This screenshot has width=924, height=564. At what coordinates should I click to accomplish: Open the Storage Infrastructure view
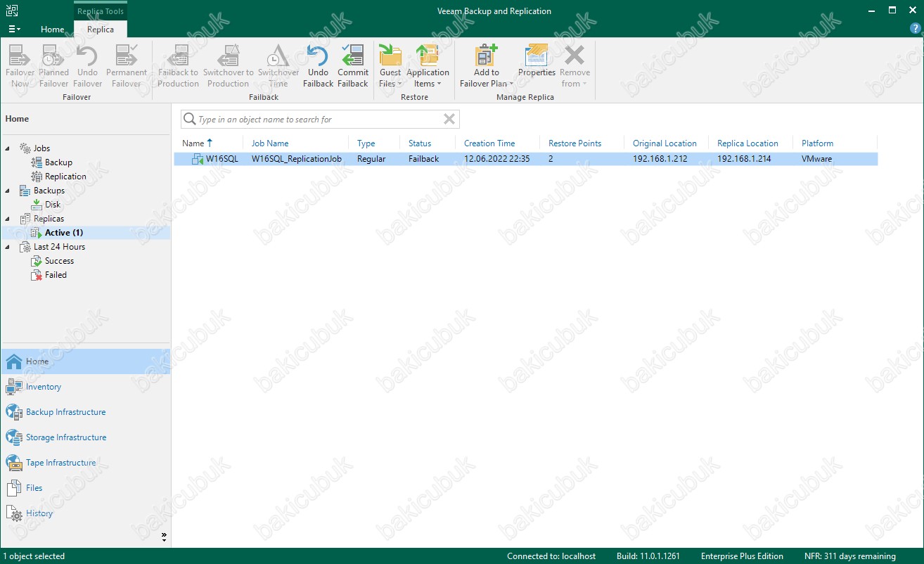85,437
